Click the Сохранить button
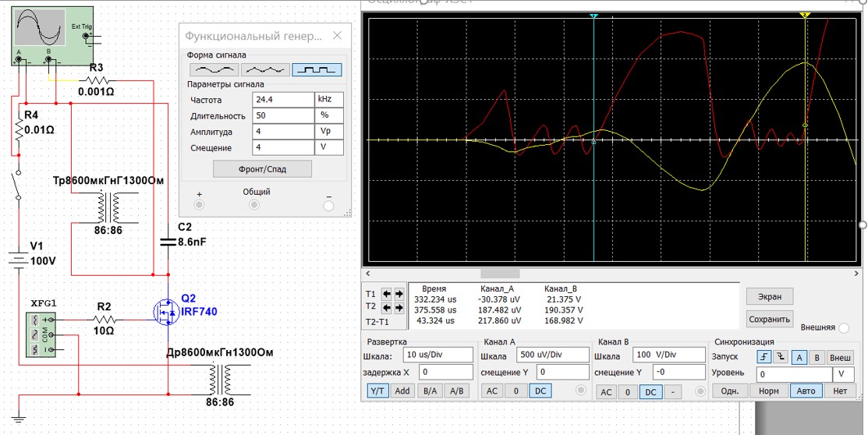 (770, 319)
